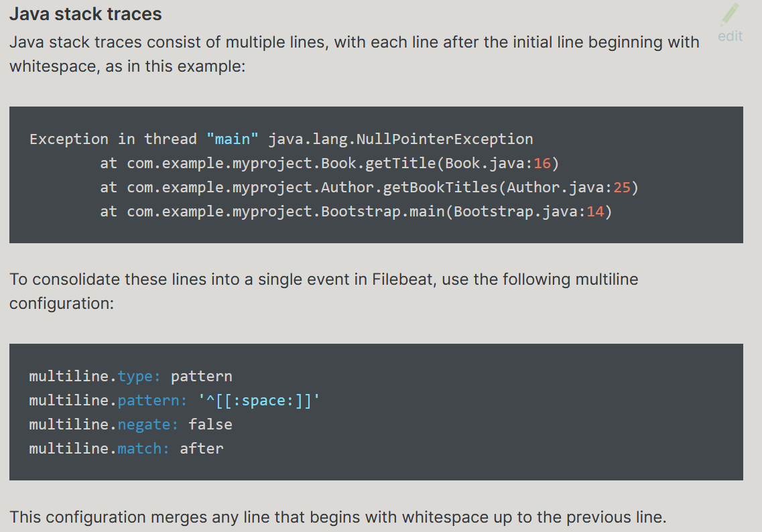Viewport: 762px width, 532px height.
Task: Select the Bootstrap.main stack trace line
Action: click(355, 212)
